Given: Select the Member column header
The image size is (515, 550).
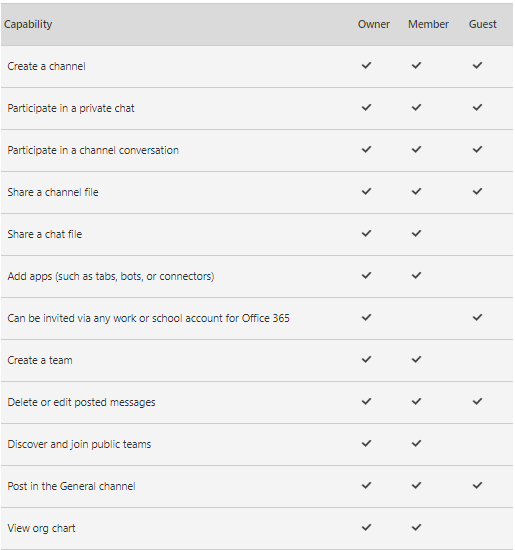Looking at the screenshot, I should (x=428, y=24).
